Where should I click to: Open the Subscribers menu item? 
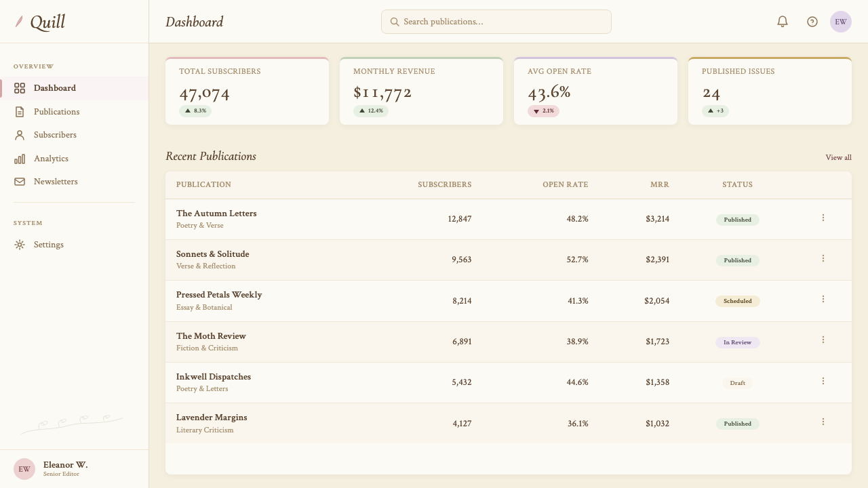coord(75,135)
